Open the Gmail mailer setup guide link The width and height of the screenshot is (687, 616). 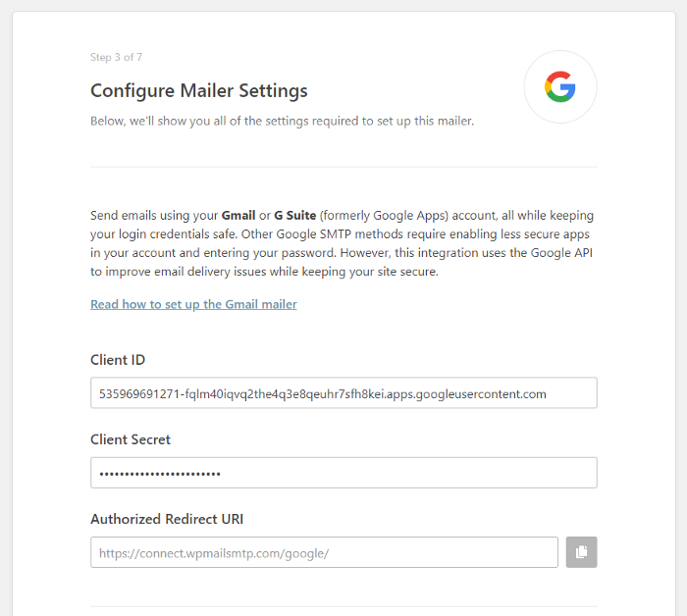tap(193, 304)
